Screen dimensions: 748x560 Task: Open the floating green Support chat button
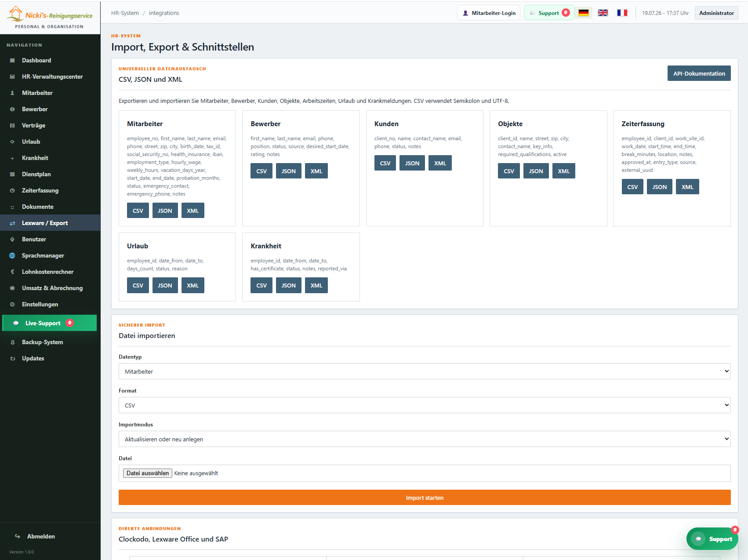coord(712,539)
